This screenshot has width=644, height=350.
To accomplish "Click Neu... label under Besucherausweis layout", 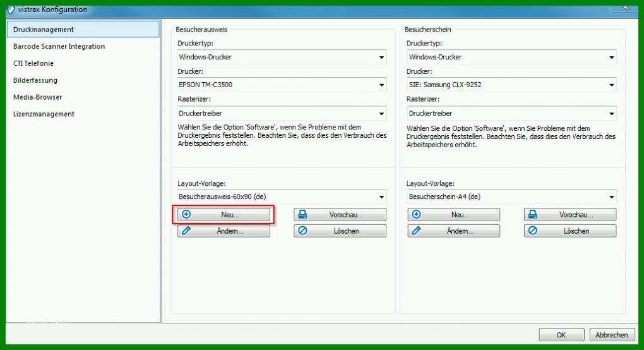I will coord(230,214).
